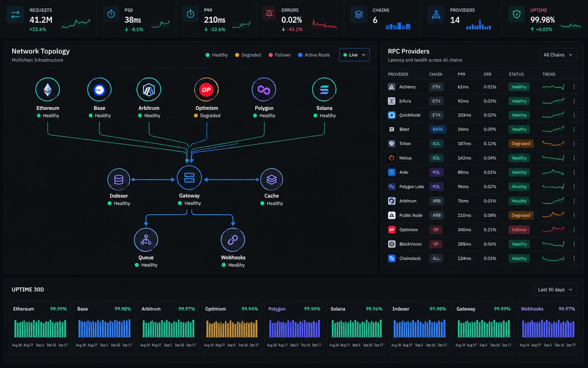The image size is (588, 368).
Task: Sort by the P99 column header
Action: coord(461,74)
